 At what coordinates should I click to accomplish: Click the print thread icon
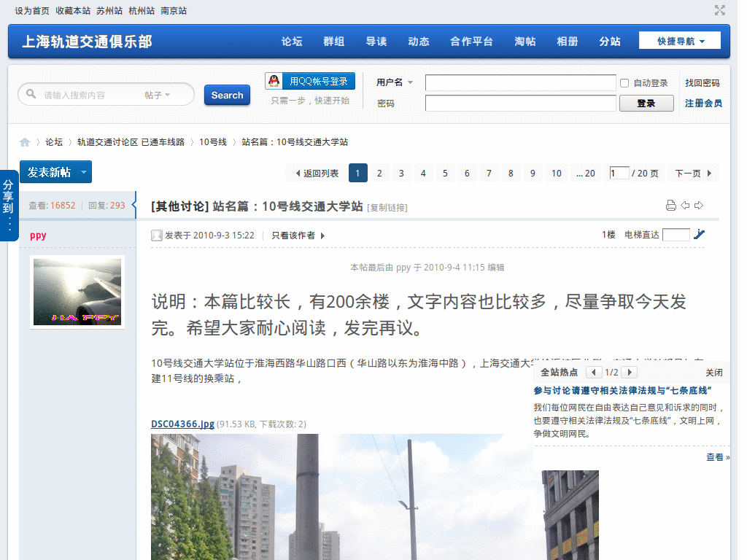point(671,205)
